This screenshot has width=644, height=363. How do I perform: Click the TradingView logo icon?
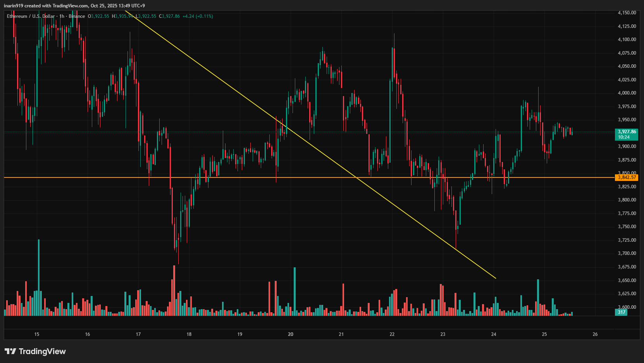click(x=10, y=351)
